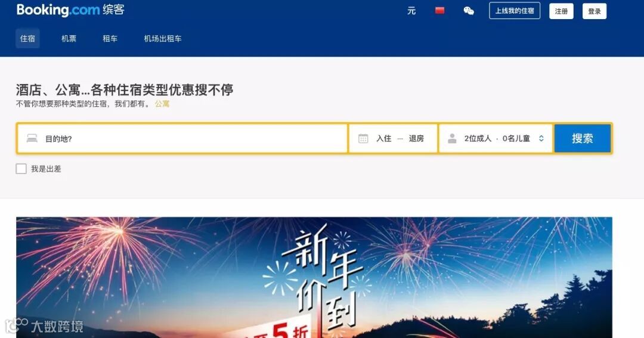Click the 上线我的住宿 button
Viewport: 644px width, 338px height.
[x=515, y=11]
